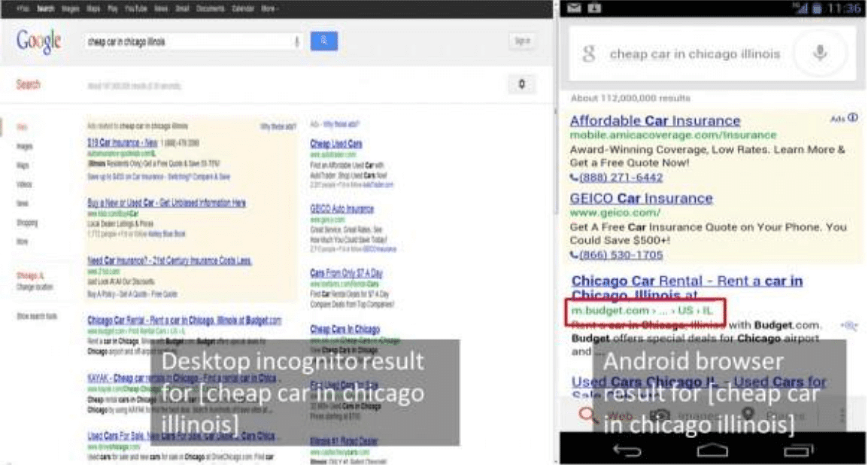Open the settings gear button on desktop results
The image size is (868, 465).
click(x=522, y=85)
